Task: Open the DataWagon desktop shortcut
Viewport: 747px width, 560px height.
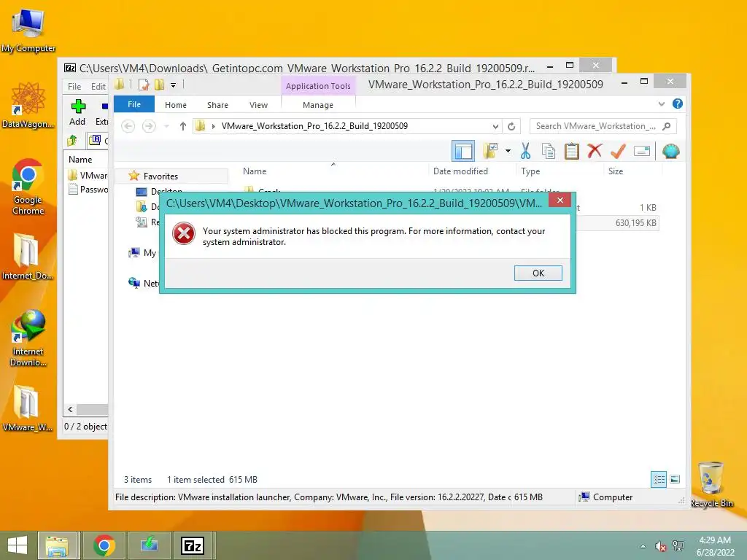Action: 28,105
